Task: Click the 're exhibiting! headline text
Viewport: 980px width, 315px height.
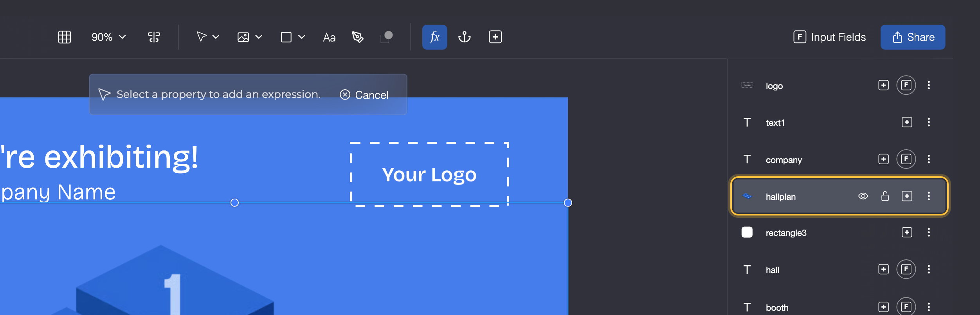Action: pyautogui.click(x=99, y=157)
